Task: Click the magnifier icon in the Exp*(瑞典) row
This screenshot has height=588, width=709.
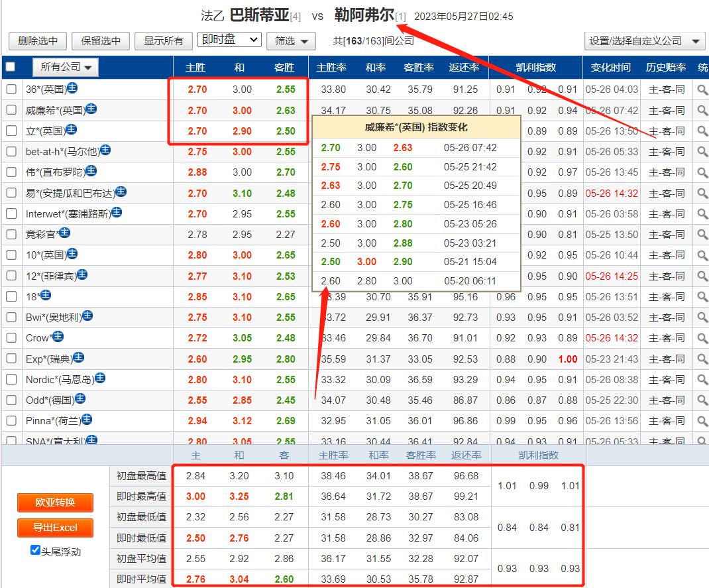Action: (x=702, y=359)
